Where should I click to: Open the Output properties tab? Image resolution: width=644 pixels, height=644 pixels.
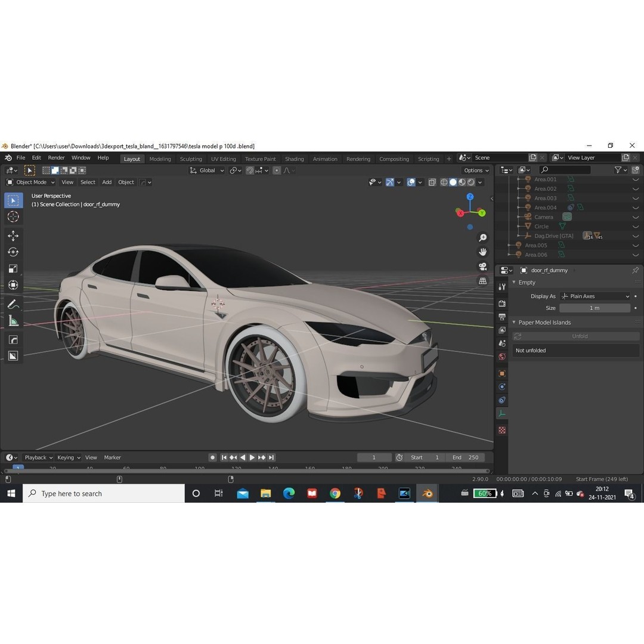pyautogui.click(x=502, y=317)
